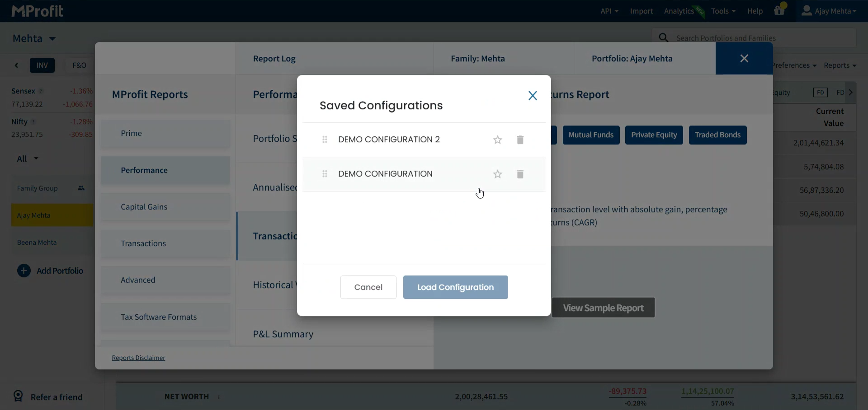Select Family: Mehta tab
Viewport: 868px width, 410px height.
[x=504, y=59]
